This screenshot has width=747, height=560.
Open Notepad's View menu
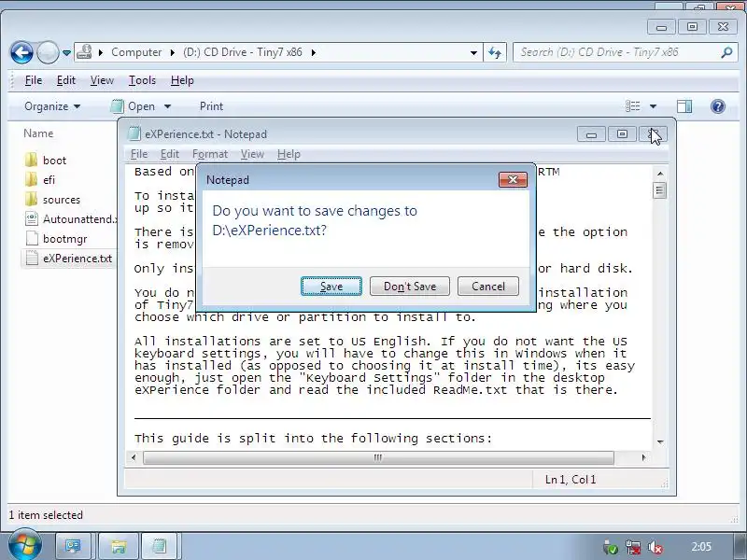(252, 154)
